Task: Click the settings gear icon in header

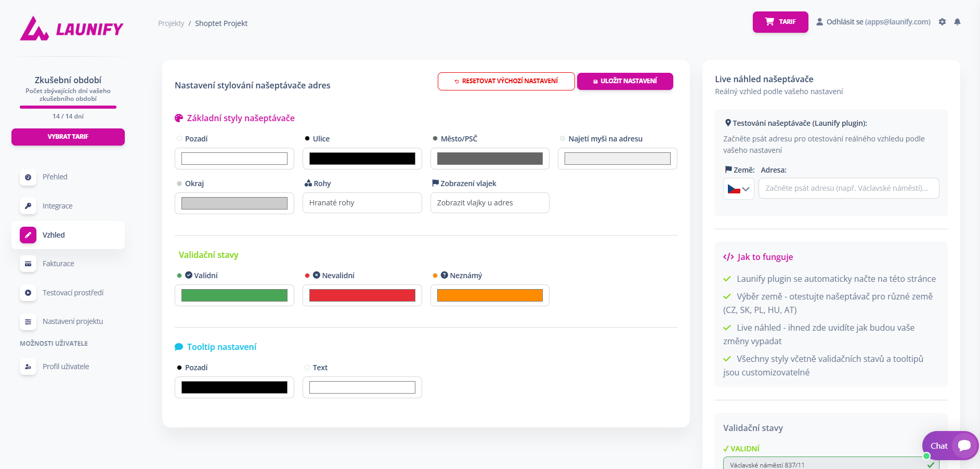Action: point(942,22)
